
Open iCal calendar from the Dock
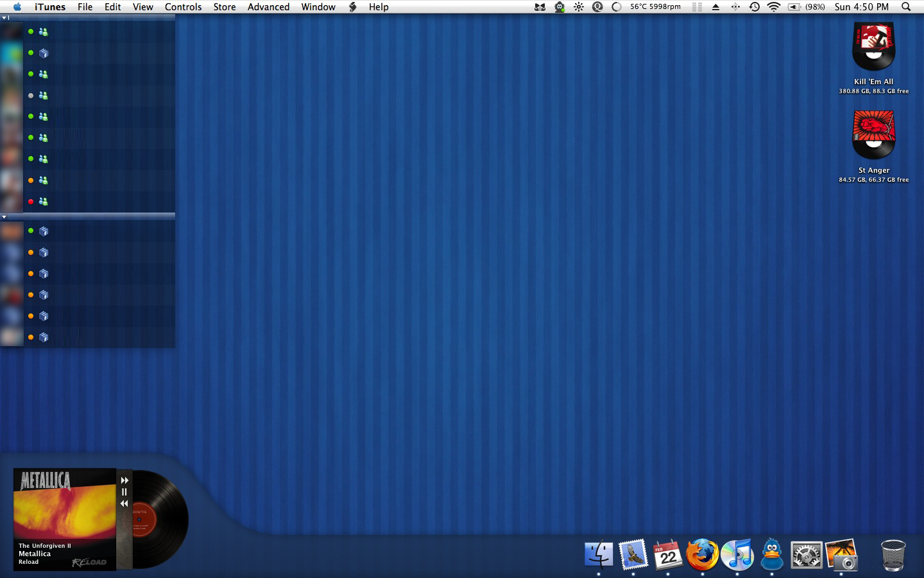pyautogui.click(x=668, y=554)
